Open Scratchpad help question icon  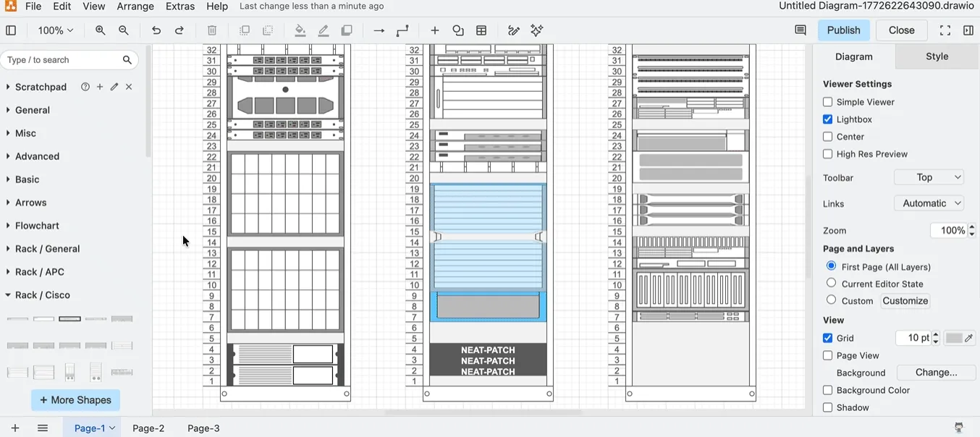tap(85, 87)
